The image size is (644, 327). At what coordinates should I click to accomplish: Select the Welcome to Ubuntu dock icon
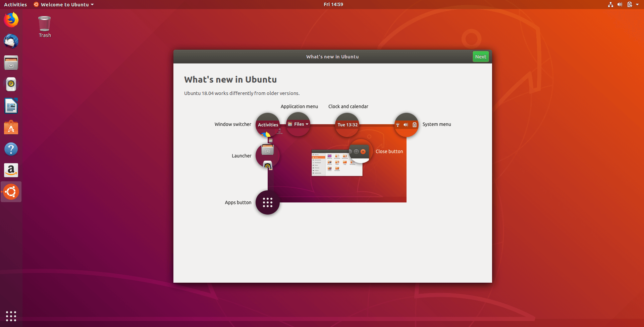(11, 192)
